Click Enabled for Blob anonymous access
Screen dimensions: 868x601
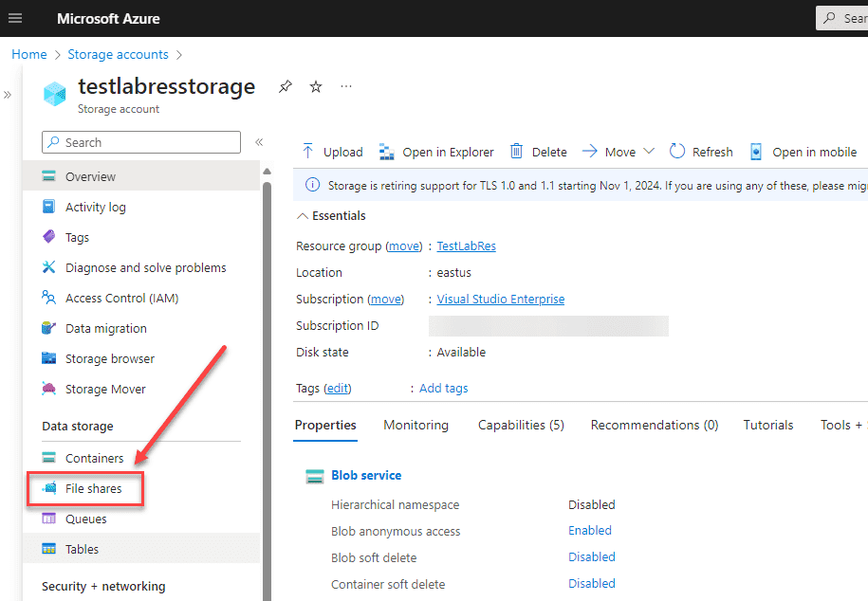[x=589, y=530]
